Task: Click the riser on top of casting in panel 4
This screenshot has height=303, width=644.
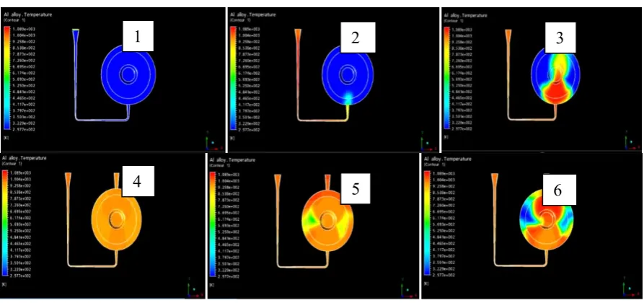Action: 117,180
